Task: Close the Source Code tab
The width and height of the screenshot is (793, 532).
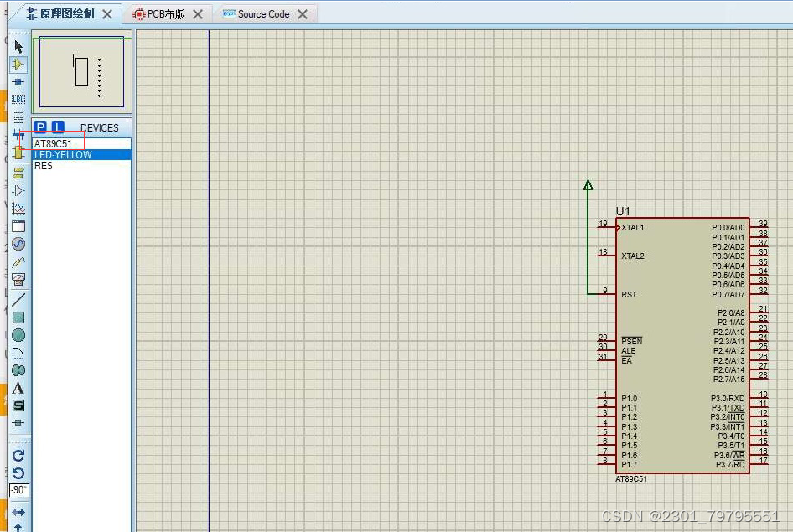Action: click(303, 14)
